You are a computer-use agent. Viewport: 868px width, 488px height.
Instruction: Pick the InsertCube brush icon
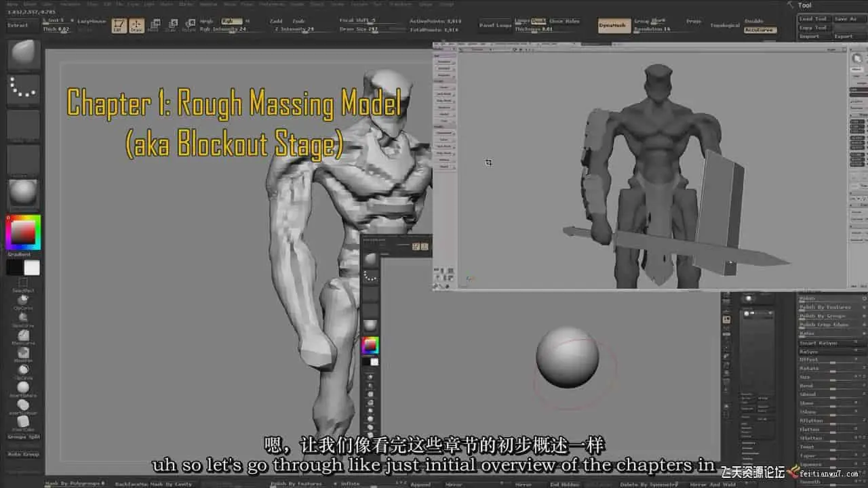point(23,422)
